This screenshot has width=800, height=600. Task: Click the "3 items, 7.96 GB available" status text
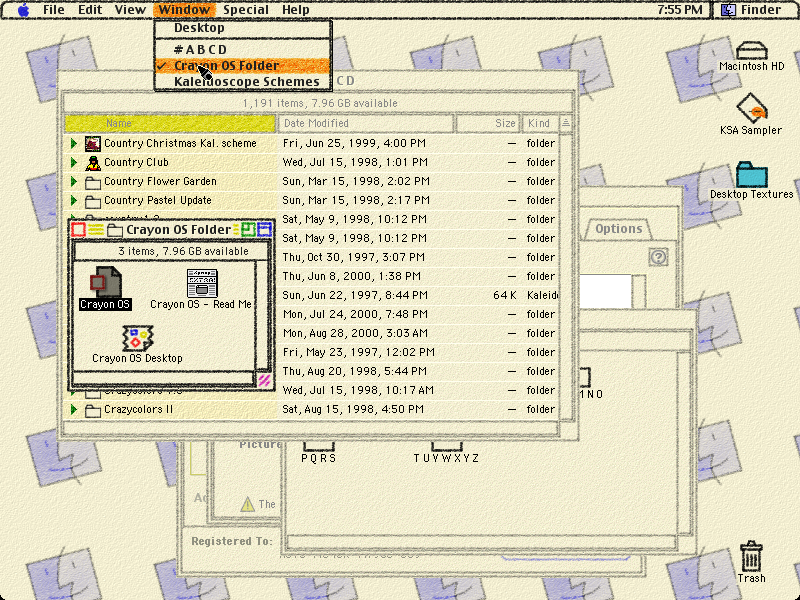tap(184, 251)
